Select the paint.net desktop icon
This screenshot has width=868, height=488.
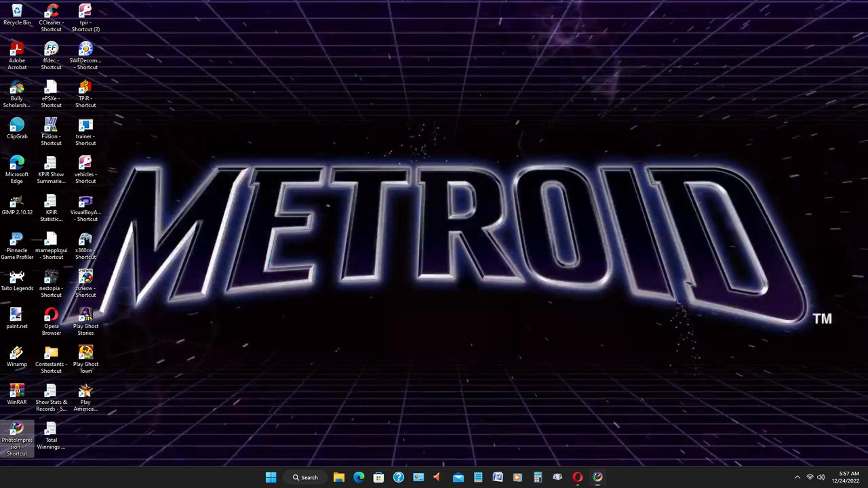(17, 319)
